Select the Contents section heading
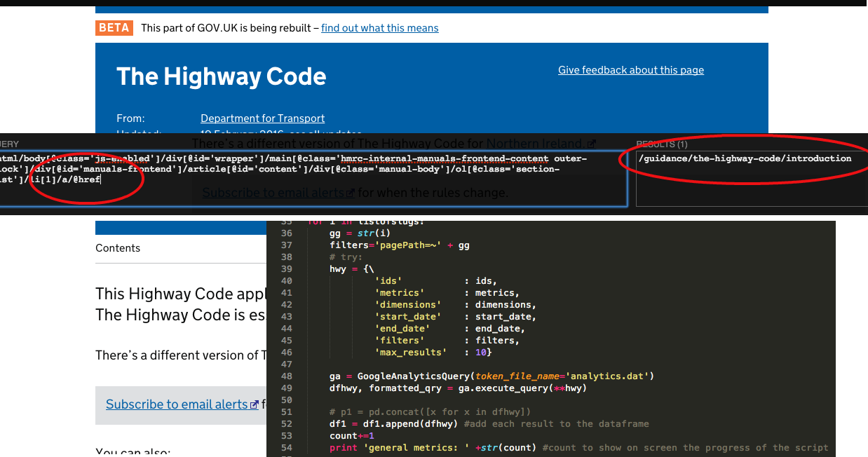Screen dimensions: 868x457 click(118, 248)
